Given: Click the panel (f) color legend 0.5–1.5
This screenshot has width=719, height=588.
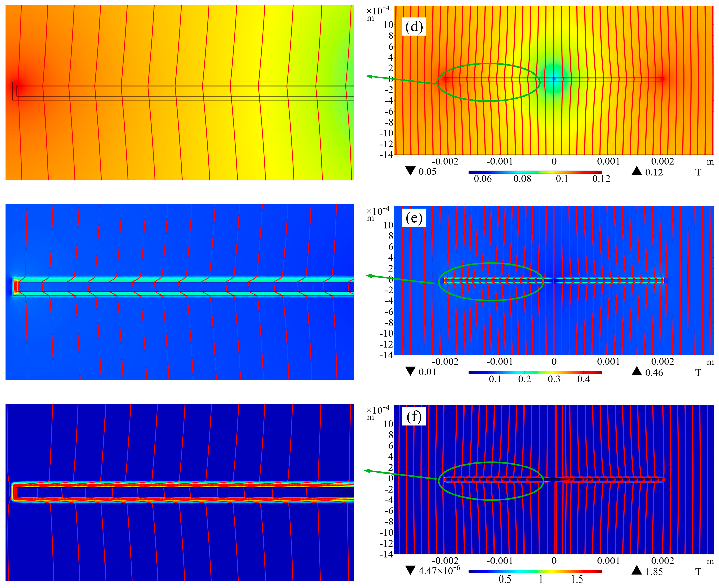Looking at the screenshot, I should coord(535,572).
